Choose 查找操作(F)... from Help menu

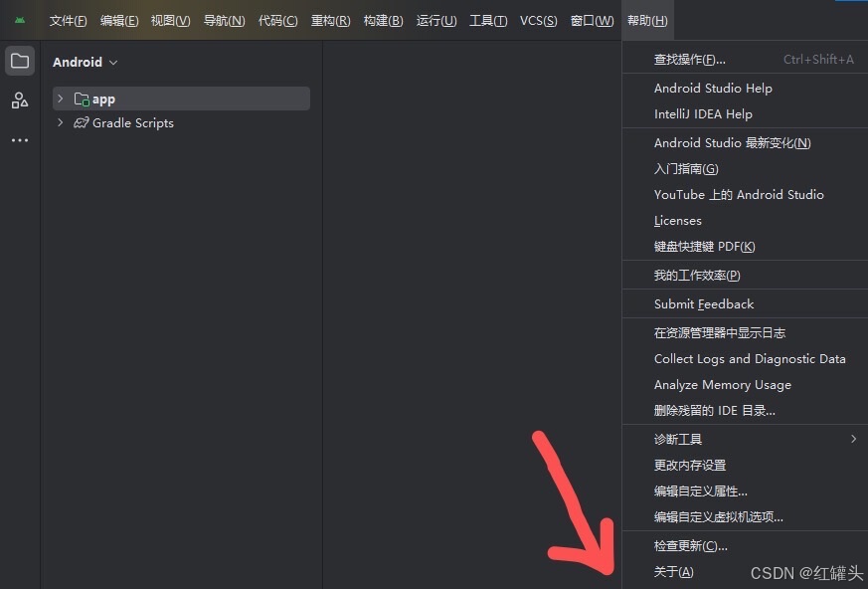coord(745,60)
